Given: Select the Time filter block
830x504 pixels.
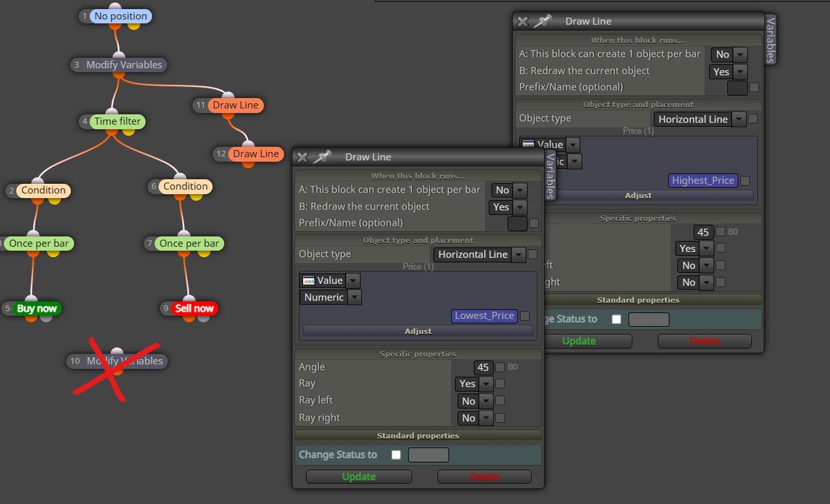Looking at the screenshot, I should pyautogui.click(x=118, y=121).
